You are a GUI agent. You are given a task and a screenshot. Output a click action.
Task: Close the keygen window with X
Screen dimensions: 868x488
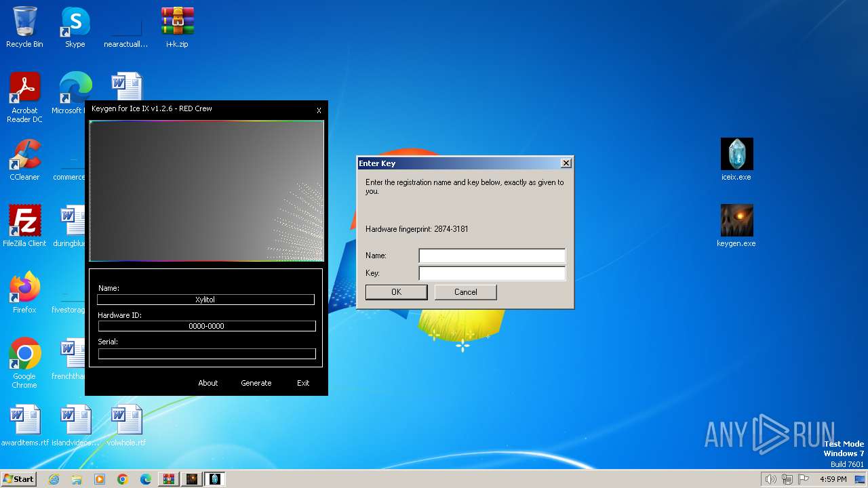pos(319,110)
